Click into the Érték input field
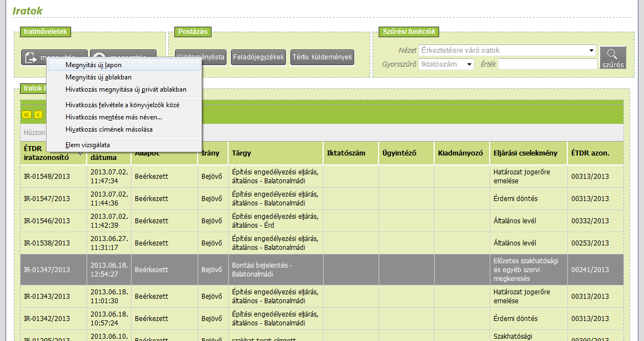 pyautogui.click(x=547, y=64)
